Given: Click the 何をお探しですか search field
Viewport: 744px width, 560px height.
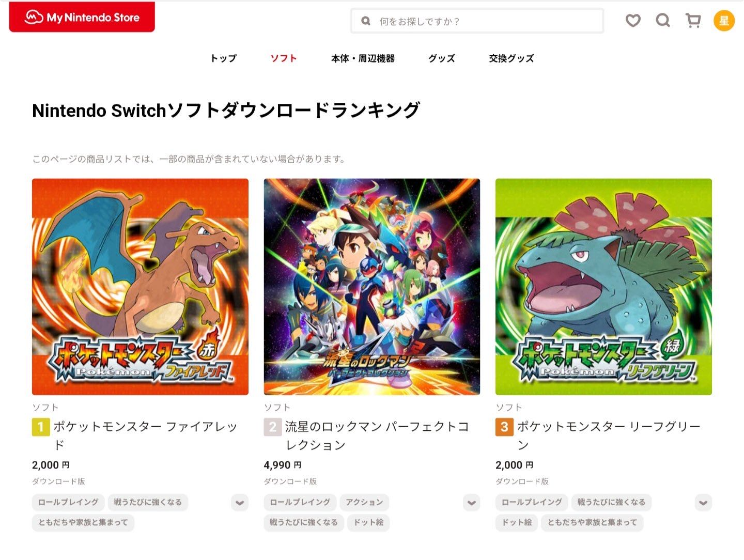Looking at the screenshot, I should [477, 21].
